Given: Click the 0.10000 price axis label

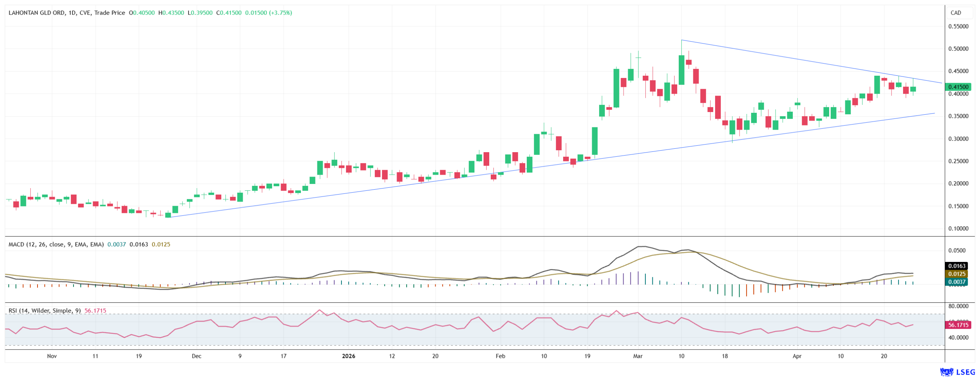Looking at the screenshot, I should [x=958, y=229].
